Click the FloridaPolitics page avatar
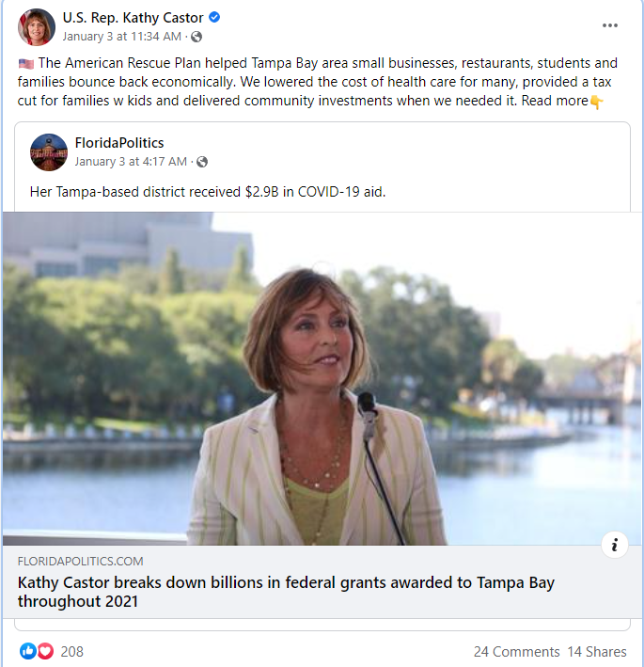The image size is (644, 667). 49,152
